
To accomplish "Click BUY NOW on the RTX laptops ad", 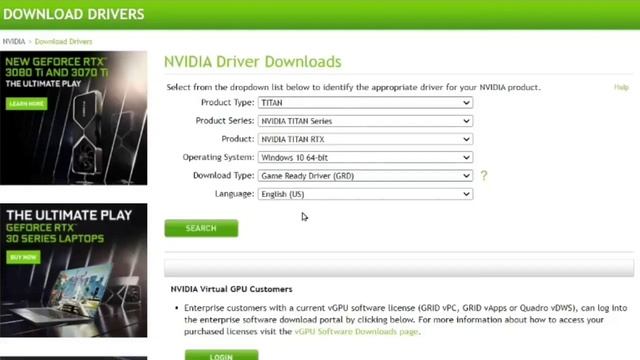I will pyautogui.click(x=23, y=258).
